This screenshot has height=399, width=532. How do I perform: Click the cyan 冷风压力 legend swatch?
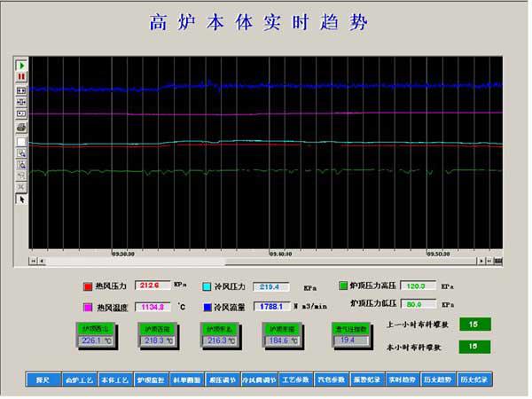[207, 286]
